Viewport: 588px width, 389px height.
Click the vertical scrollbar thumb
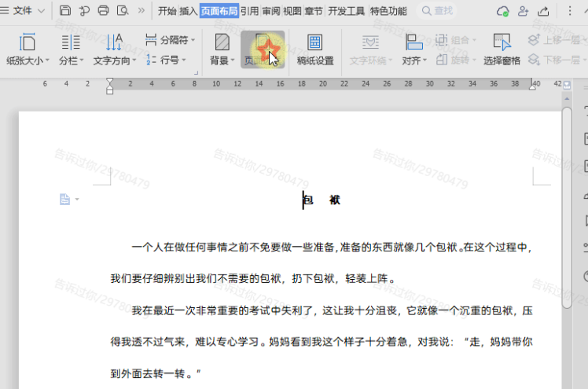click(x=567, y=208)
